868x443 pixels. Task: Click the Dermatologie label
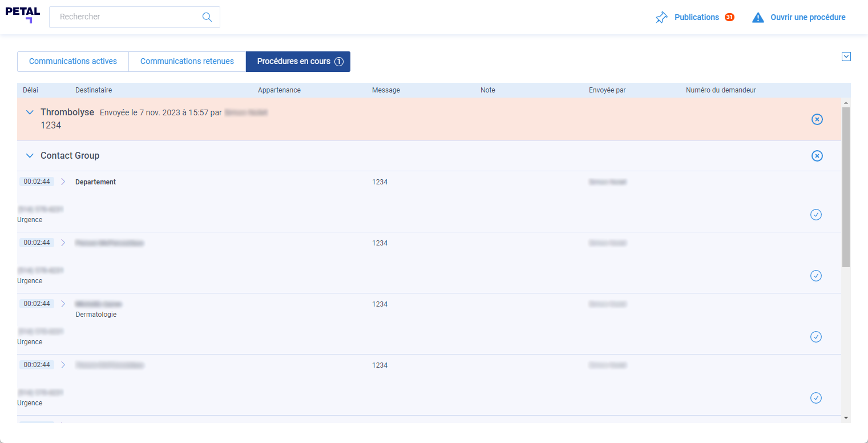(96, 315)
